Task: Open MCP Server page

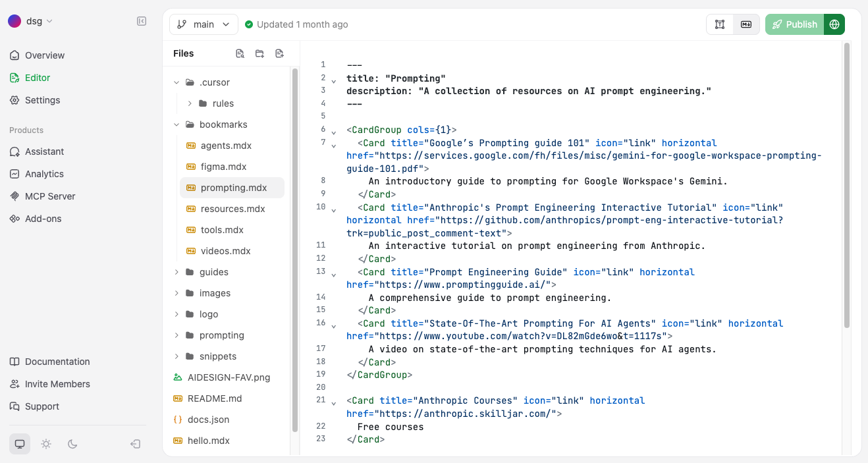Action: (50, 196)
